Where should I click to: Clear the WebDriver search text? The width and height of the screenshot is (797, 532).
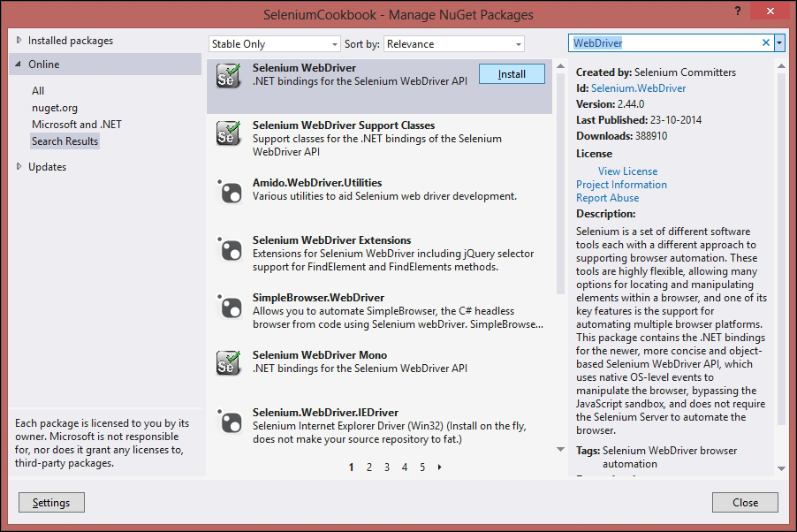[x=765, y=43]
